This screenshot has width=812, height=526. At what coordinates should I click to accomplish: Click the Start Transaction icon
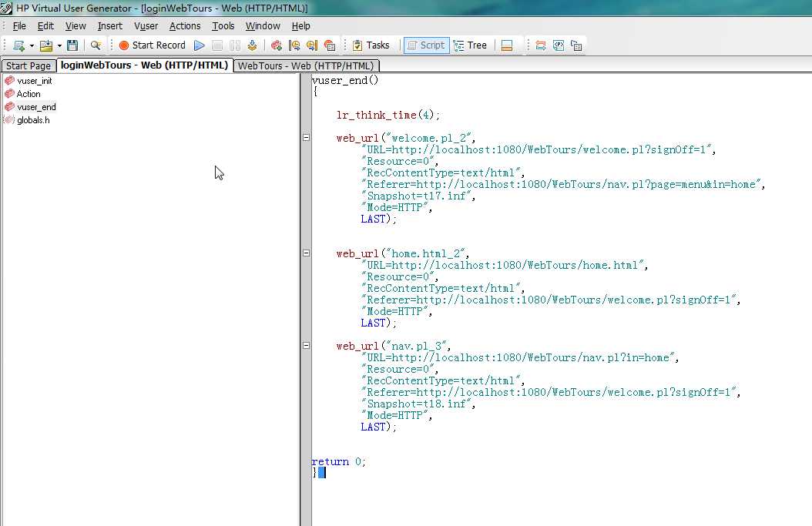(x=294, y=45)
